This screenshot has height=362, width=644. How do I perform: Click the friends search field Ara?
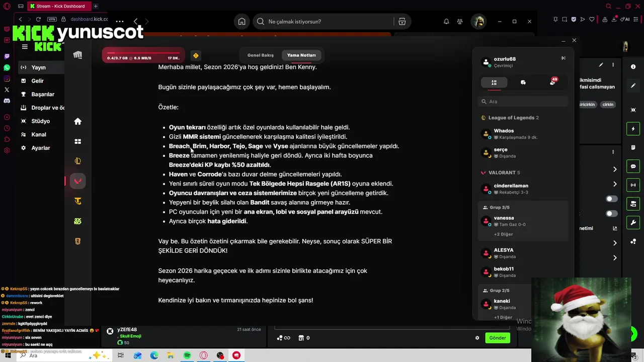523,102
